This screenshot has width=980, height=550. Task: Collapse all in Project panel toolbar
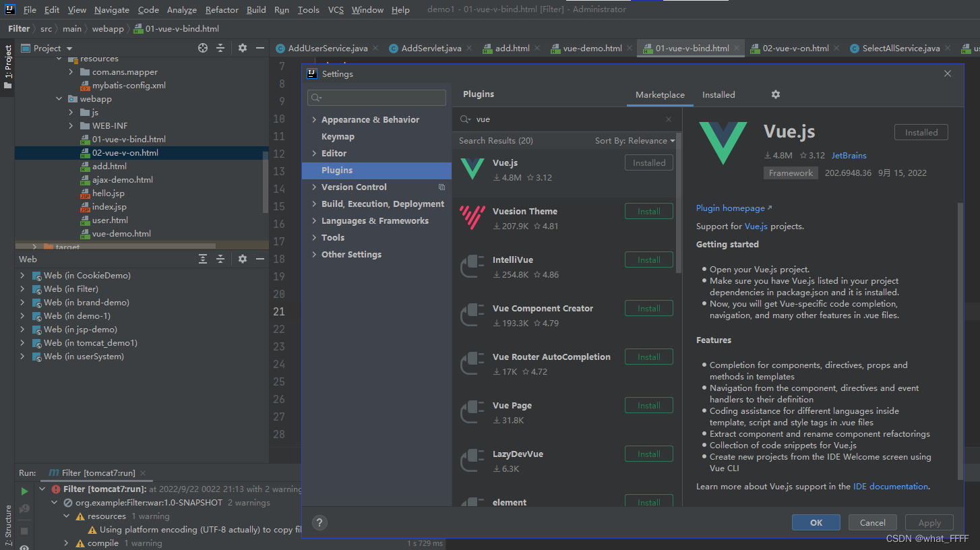[220, 49]
